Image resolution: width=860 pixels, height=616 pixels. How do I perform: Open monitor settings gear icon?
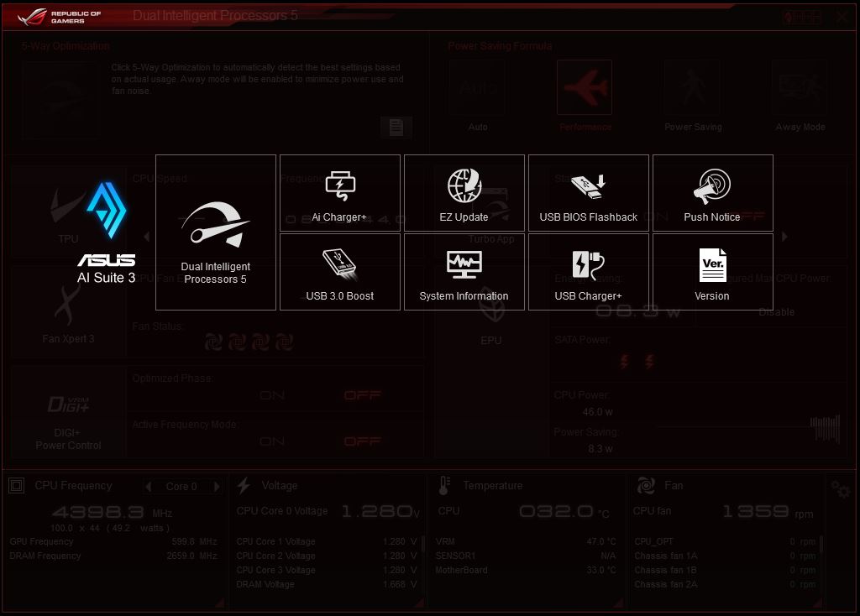[840, 489]
